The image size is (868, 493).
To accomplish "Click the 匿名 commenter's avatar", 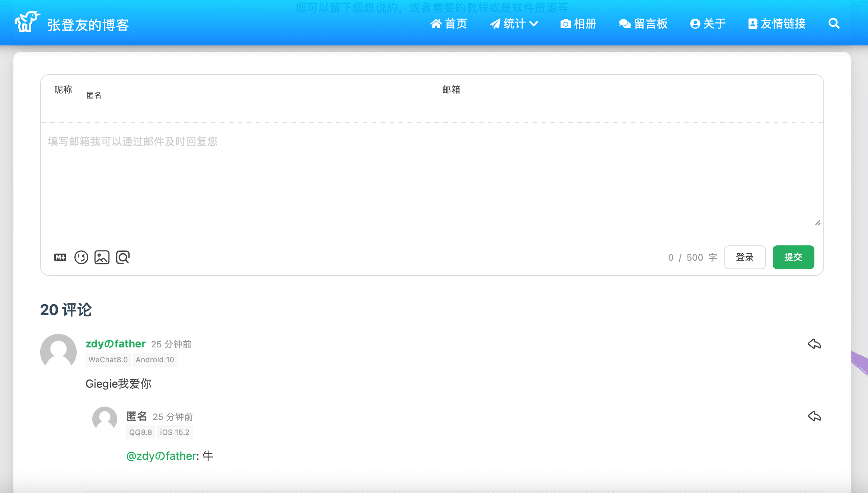I will (x=105, y=419).
